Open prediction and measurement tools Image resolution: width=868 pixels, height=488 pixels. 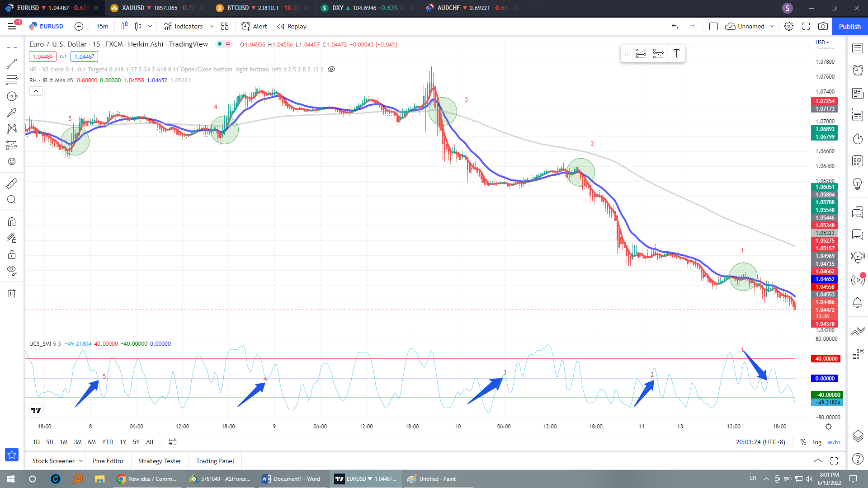[x=12, y=145]
